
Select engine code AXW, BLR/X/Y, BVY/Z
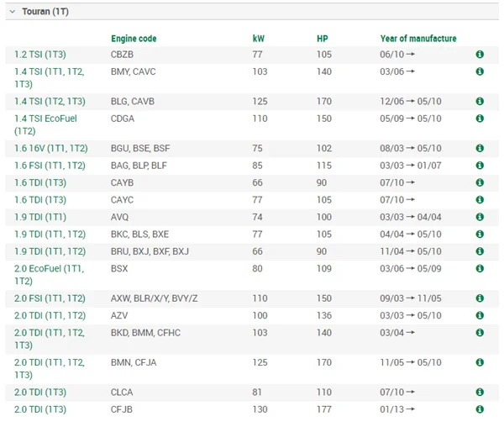click(155, 298)
